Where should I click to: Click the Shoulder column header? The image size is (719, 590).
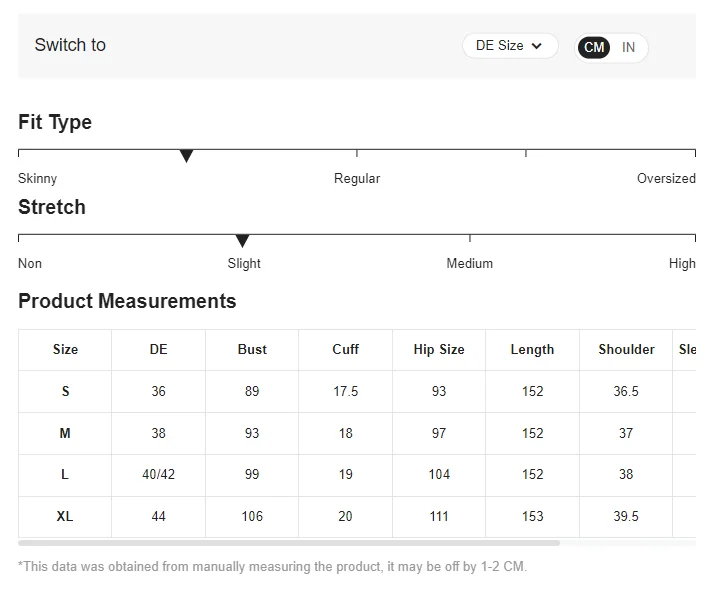tap(626, 349)
